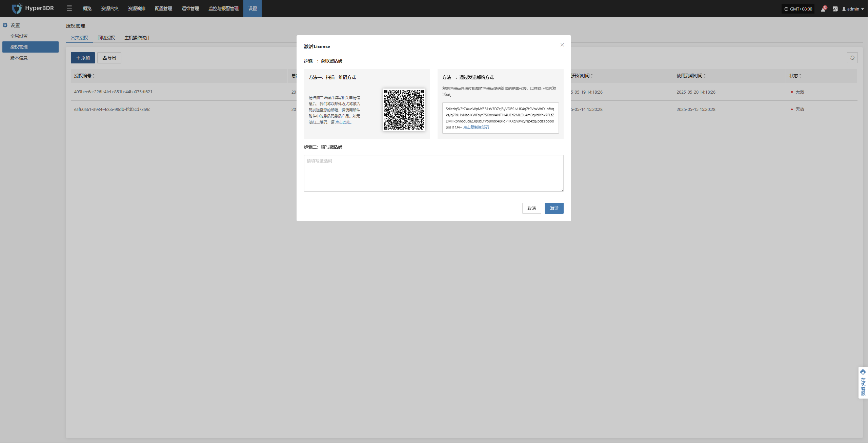Click the 步骤二：填写激活码 label
Viewport: 868px width, 443px height.
[323, 147]
